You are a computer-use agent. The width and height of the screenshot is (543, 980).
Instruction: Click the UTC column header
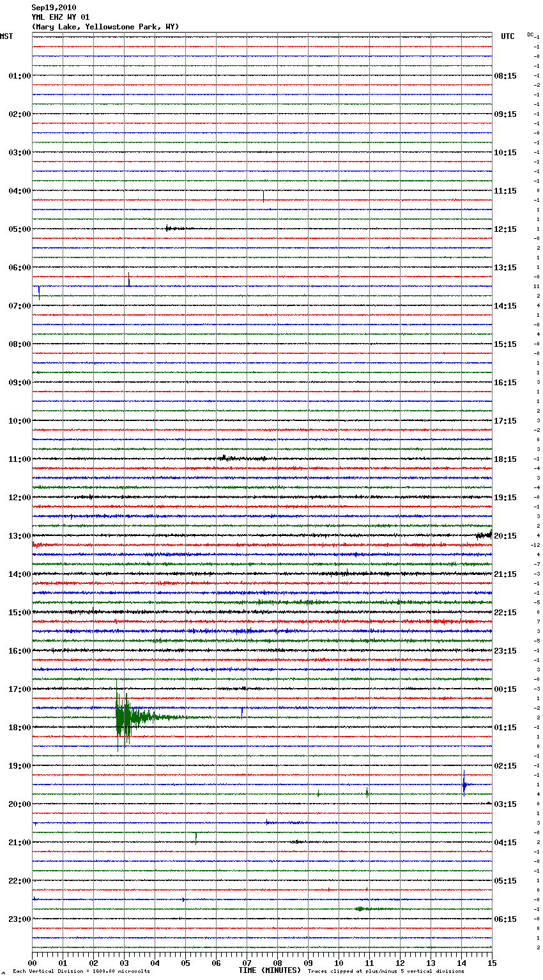click(507, 36)
